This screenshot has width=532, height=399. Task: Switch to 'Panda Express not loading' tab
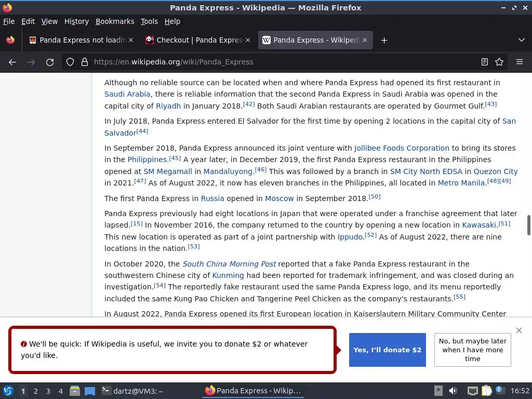point(82,40)
